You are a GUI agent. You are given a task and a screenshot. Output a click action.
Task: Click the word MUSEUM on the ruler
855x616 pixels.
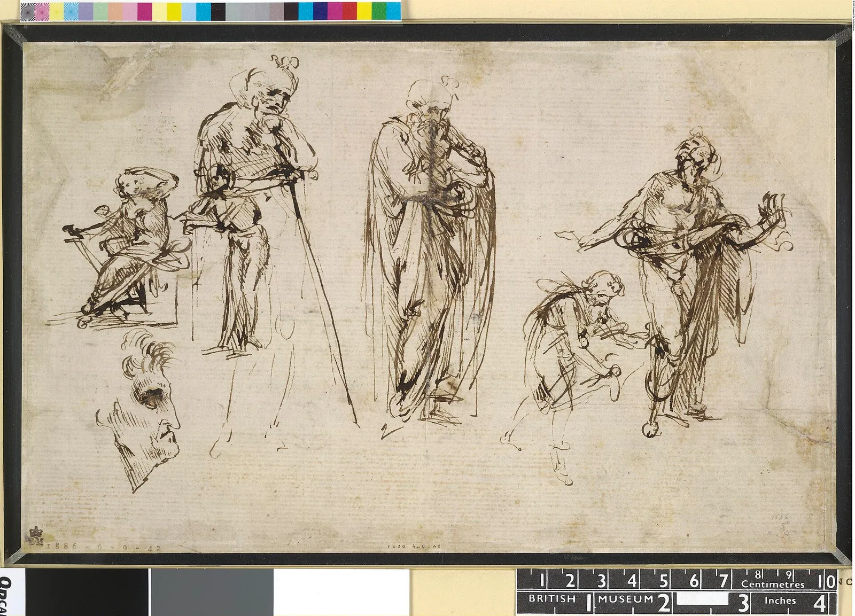(626, 599)
